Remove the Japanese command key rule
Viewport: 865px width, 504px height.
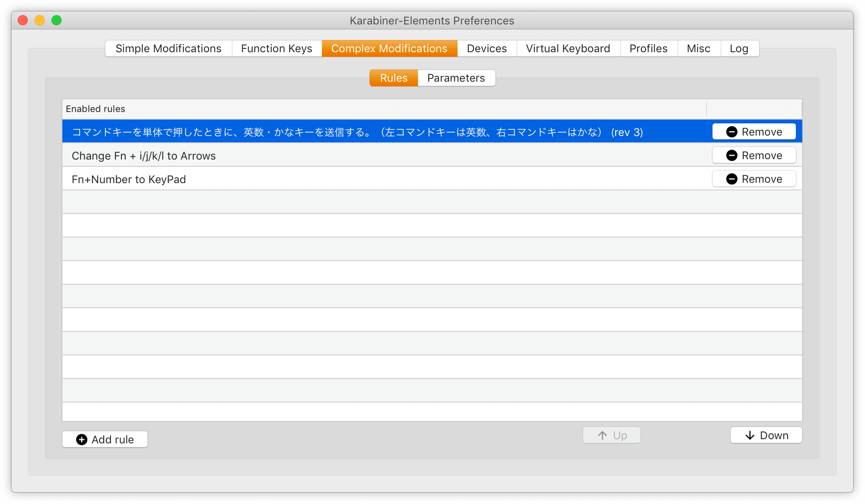pos(754,132)
